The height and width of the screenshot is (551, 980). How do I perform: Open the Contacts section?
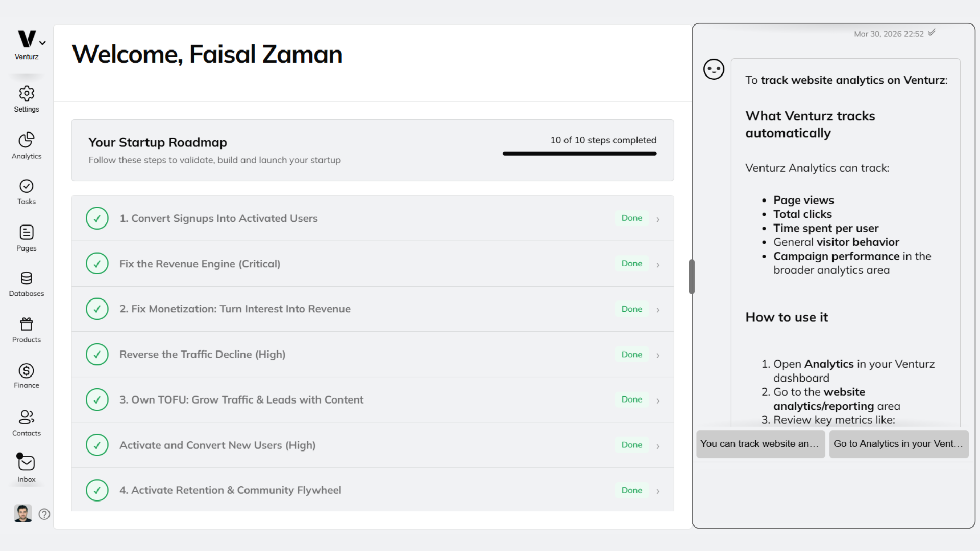26,422
